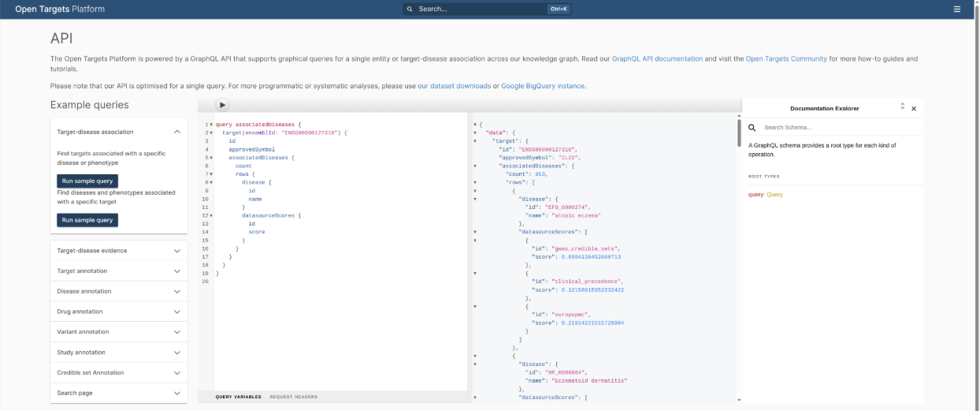Click the magnifier icon in the top search bar

[410, 9]
